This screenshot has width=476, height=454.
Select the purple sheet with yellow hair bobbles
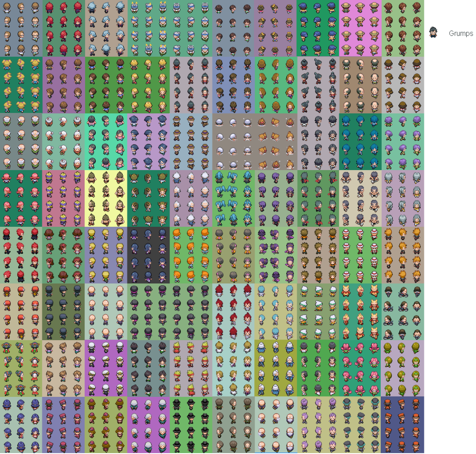[x=275, y=28]
